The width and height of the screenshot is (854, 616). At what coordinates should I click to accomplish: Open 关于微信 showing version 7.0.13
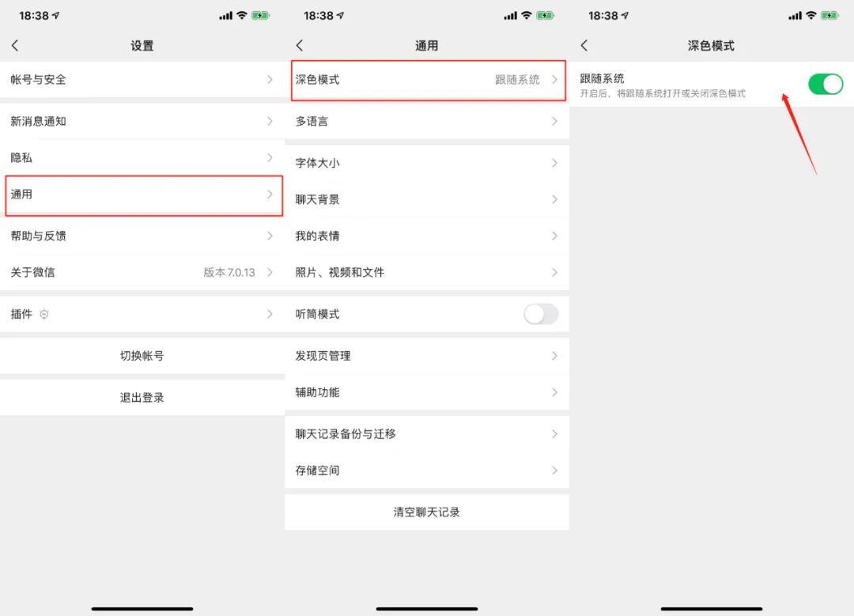[142, 272]
